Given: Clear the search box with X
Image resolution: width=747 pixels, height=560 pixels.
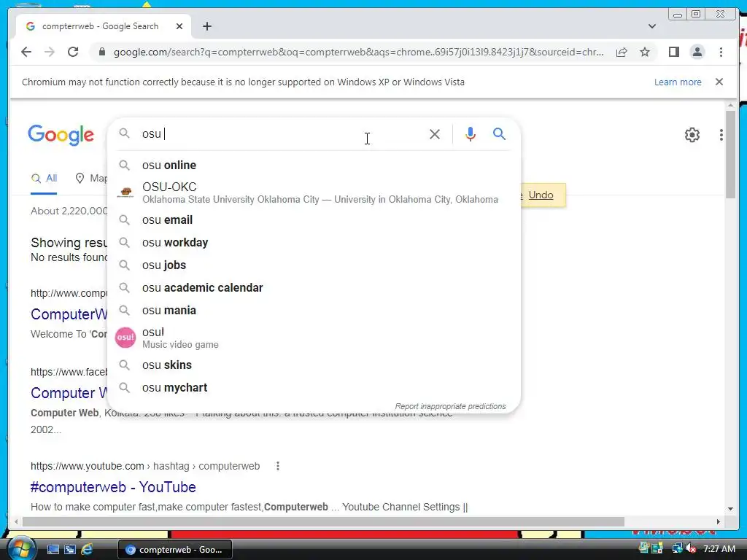Looking at the screenshot, I should pos(435,134).
